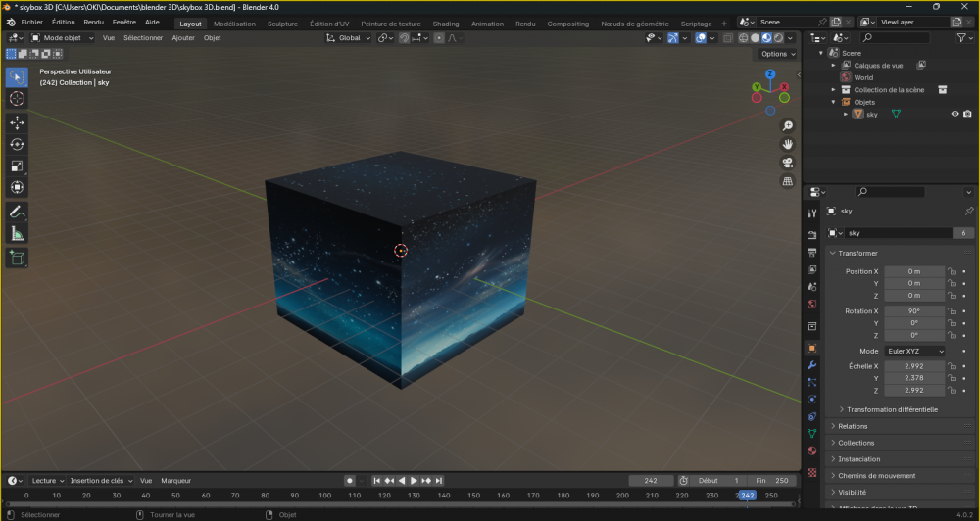Toggle auto keying record button

click(350, 481)
